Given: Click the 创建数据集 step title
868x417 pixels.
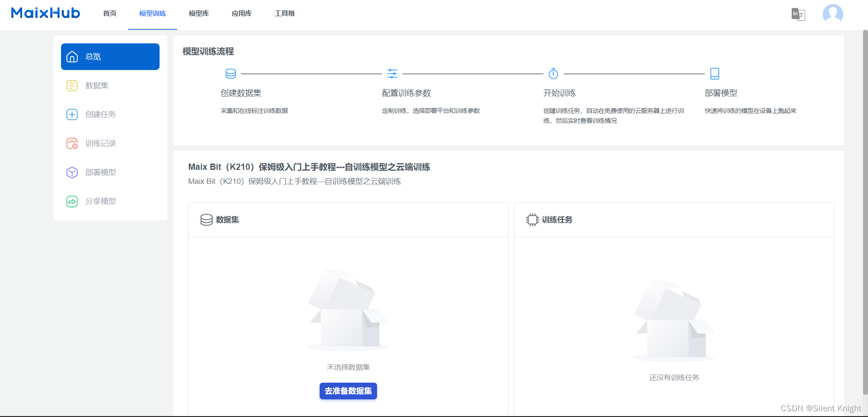Looking at the screenshot, I should tap(241, 93).
